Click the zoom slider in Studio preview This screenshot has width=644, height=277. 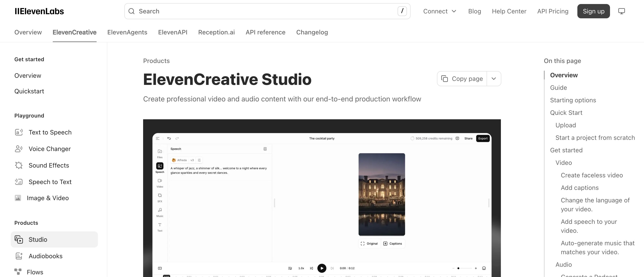[x=464, y=268]
